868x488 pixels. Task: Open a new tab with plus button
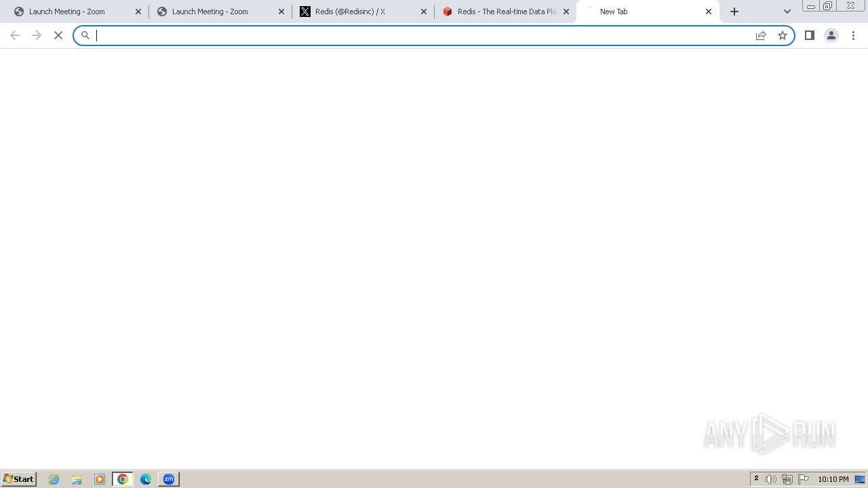734,12
